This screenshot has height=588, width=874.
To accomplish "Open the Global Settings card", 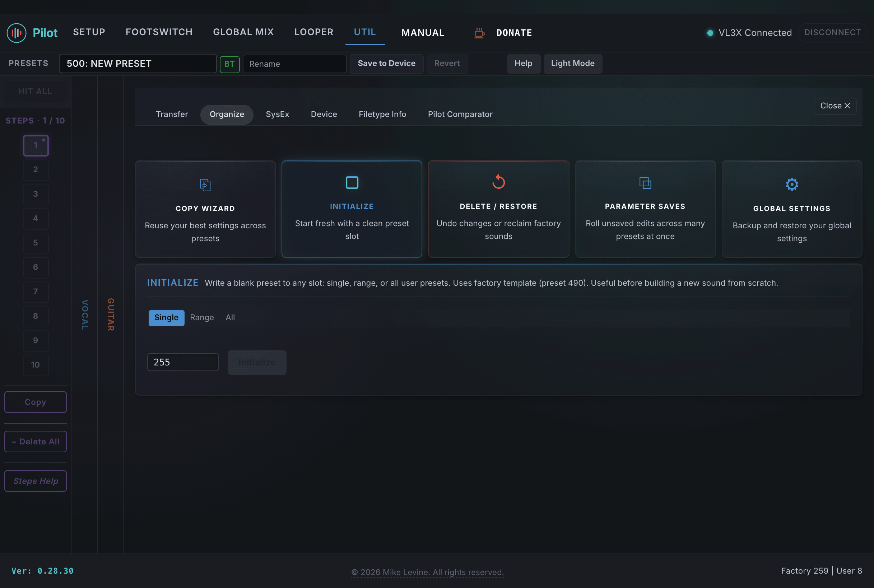I will 792,209.
